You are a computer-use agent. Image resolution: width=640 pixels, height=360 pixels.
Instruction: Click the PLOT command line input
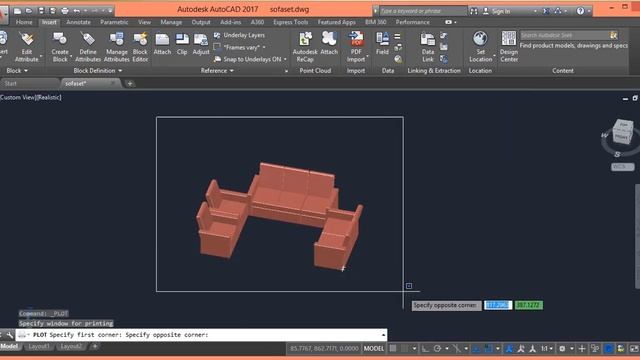point(201,335)
